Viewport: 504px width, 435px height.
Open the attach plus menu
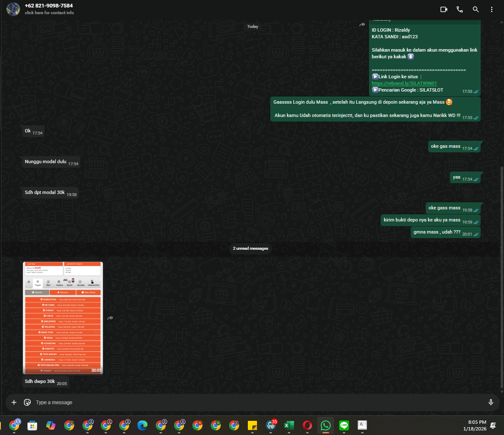pos(14,402)
